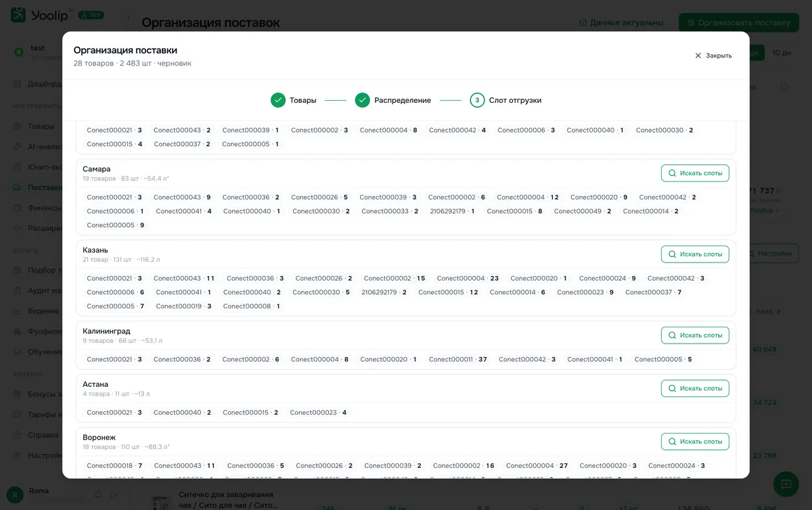Open Юнит-экономика in the background sidebar

(x=38, y=167)
